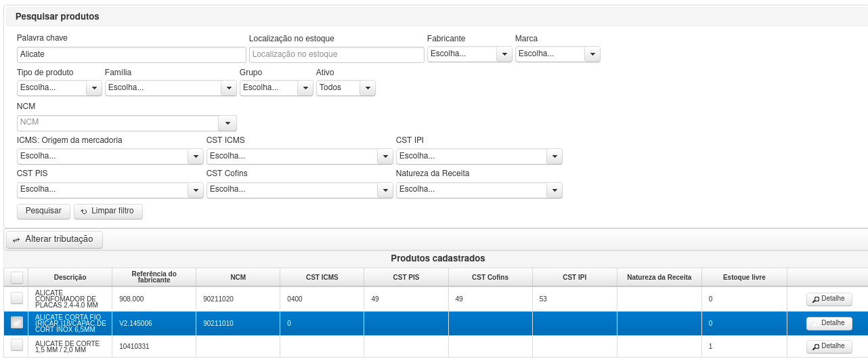Screen dimensions: 868x359
Task: Click the CST ICMS value 0400
Action: click(296, 299)
